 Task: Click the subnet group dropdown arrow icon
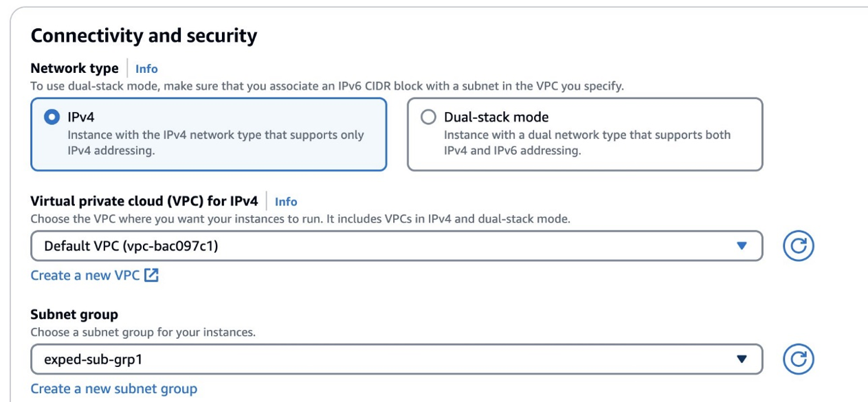[x=742, y=359]
